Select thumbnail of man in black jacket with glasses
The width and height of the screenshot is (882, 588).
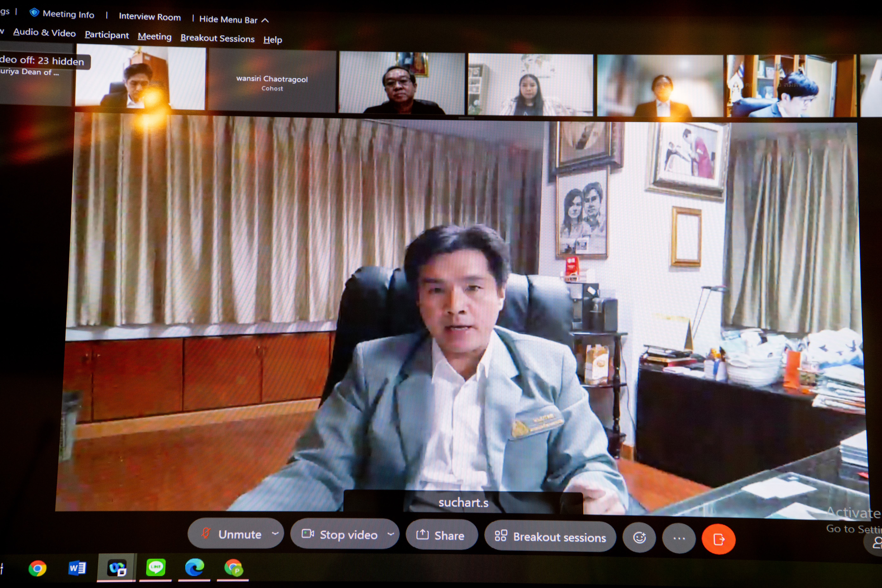tap(401, 83)
